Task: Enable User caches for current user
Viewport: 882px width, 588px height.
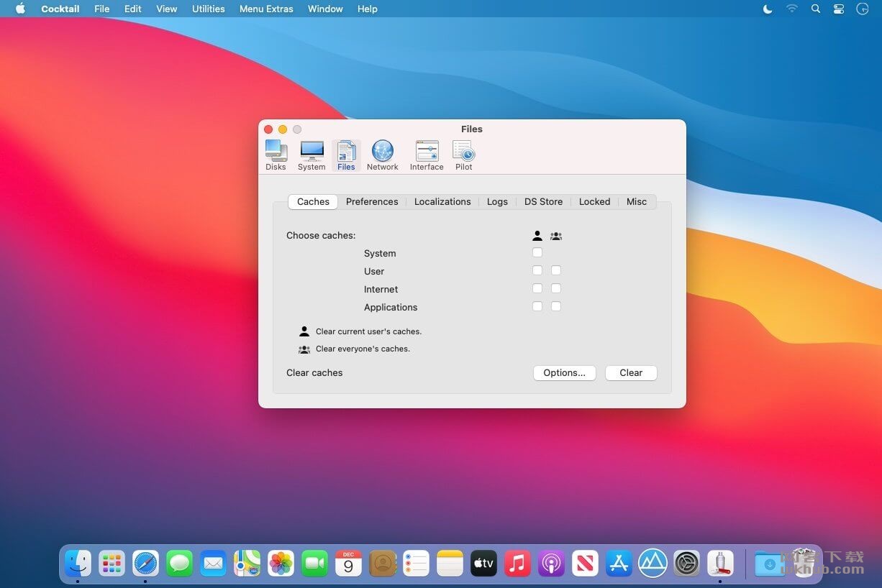Action: (537, 270)
